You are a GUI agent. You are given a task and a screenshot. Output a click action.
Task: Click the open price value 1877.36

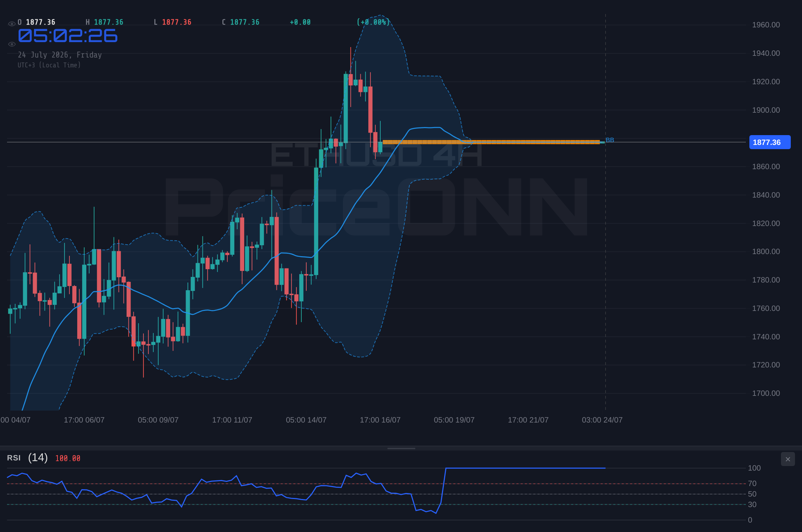[41, 22]
